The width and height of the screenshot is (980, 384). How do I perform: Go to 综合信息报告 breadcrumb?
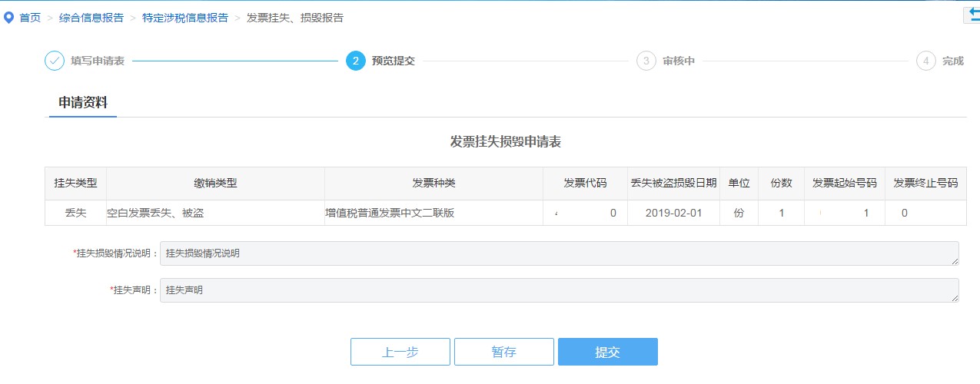pyautogui.click(x=91, y=18)
